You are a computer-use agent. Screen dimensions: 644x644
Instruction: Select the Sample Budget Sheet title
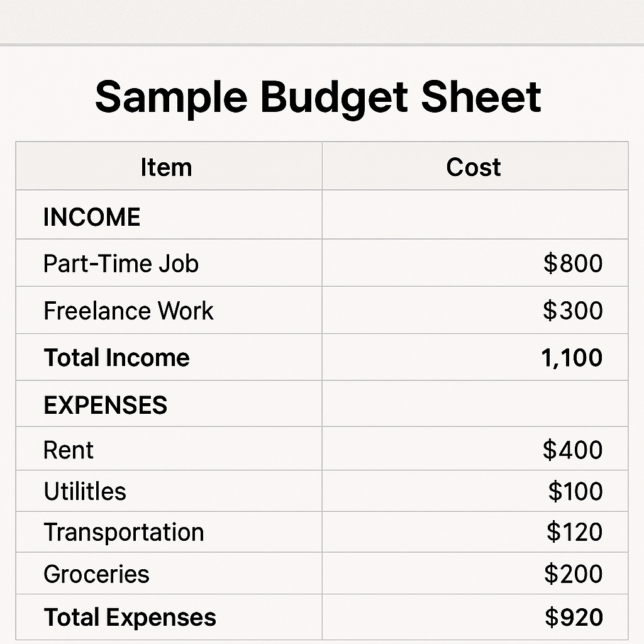(318, 97)
